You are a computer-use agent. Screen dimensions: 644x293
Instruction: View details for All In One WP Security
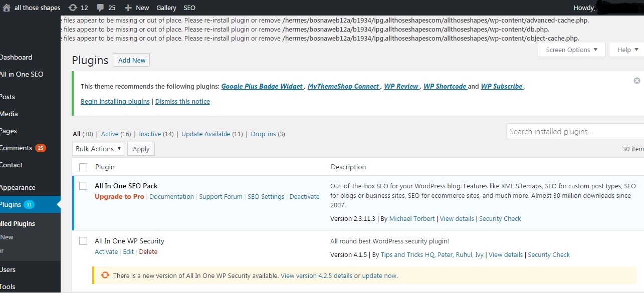(506, 254)
